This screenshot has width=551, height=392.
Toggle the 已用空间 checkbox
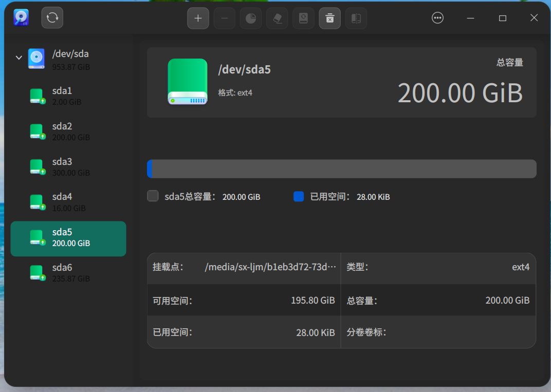tap(299, 196)
